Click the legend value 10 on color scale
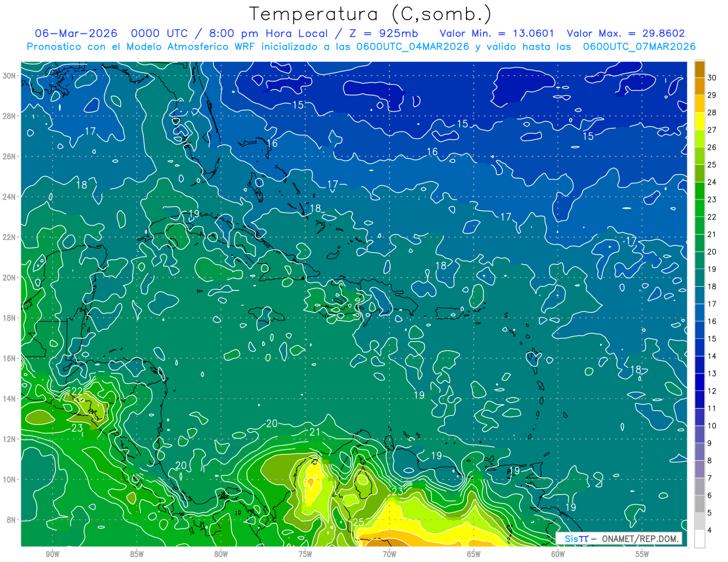Image resolution: width=728 pixels, height=562 pixels. pyautogui.click(x=712, y=426)
